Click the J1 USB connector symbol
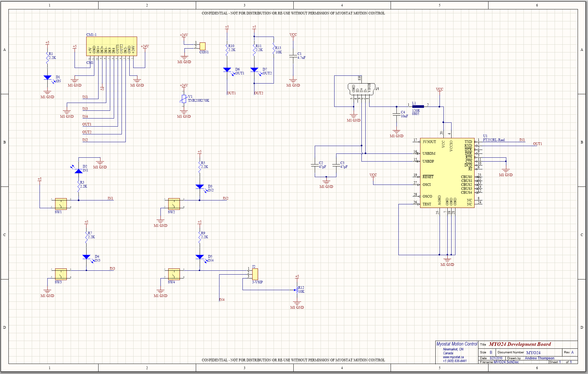 point(361,89)
